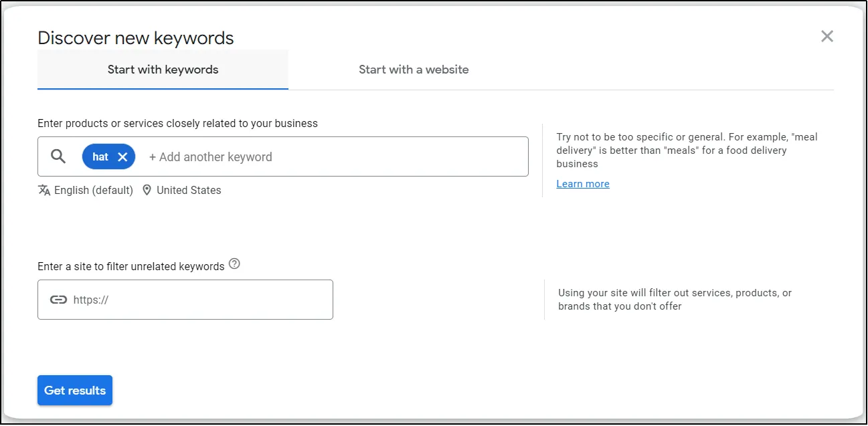This screenshot has width=868, height=426.
Task: Click the magnifier search icon
Action: [x=59, y=156]
